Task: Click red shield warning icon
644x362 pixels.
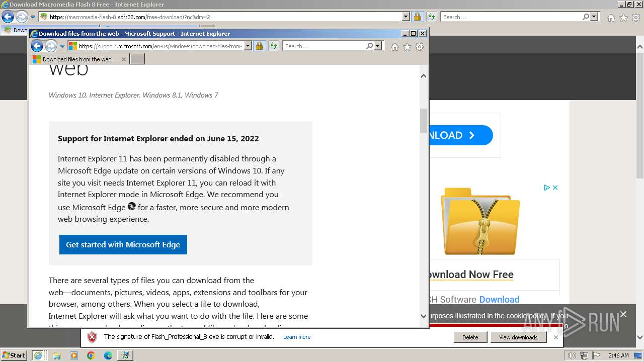Action: tap(92, 337)
